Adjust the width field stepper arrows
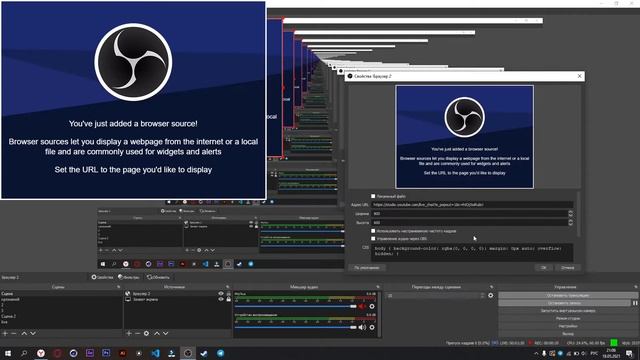Image resolution: width=640 pixels, height=360 pixels. pos(571,213)
